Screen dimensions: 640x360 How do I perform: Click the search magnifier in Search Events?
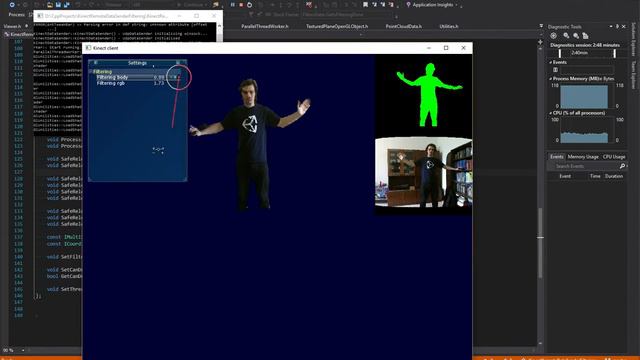[622, 166]
